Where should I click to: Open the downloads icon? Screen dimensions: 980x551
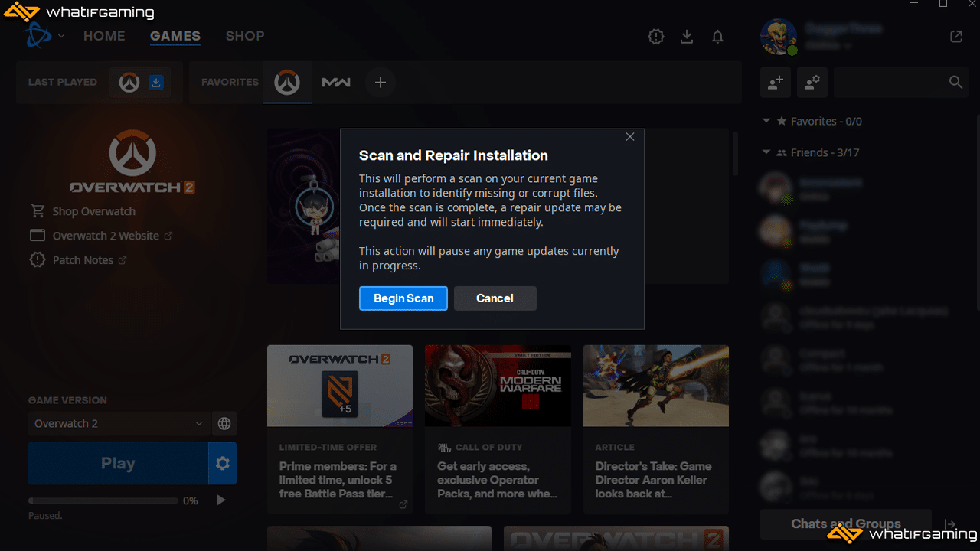pyautogui.click(x=687, y=36)
